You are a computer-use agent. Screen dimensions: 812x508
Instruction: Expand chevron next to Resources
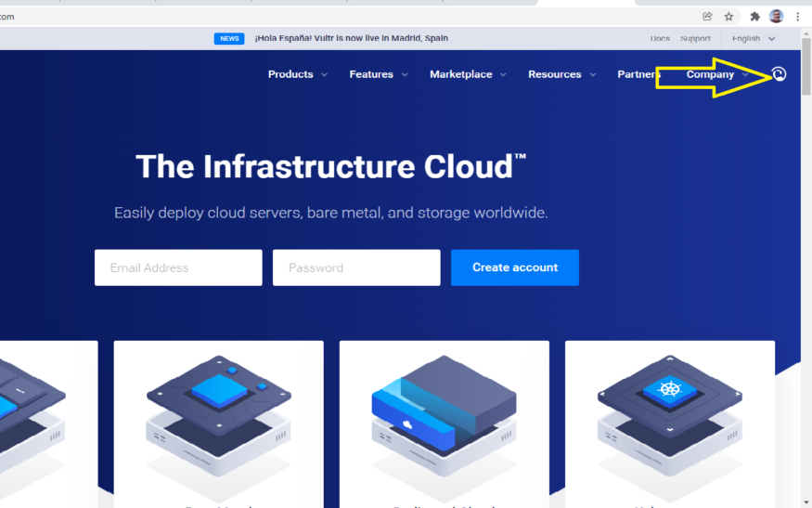pyautogui.click(x=593, y=74)
